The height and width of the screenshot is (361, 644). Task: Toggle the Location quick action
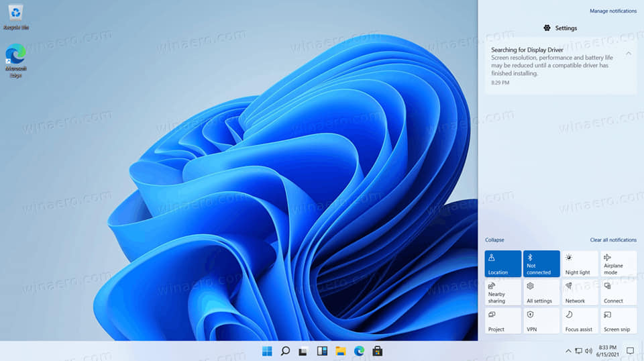tap(502, 264)
